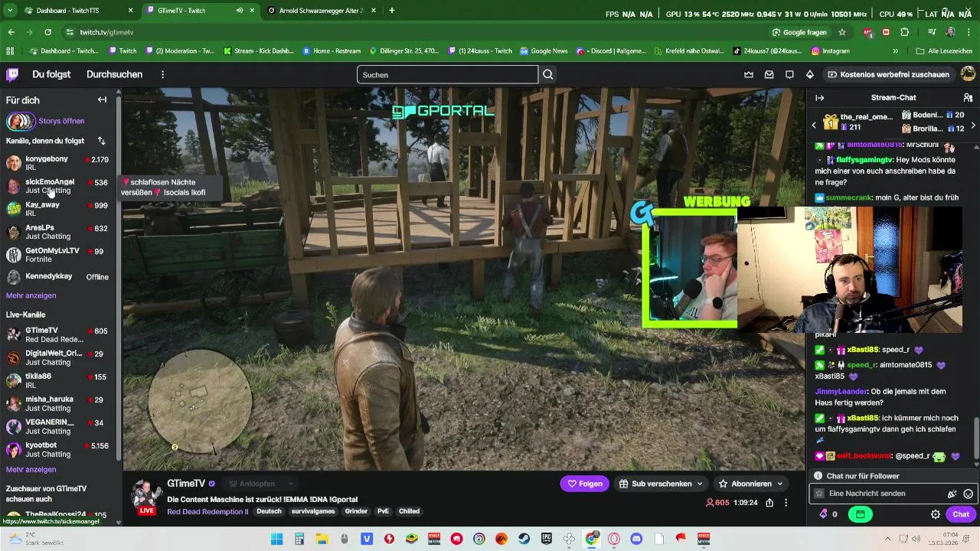Click Mehr anzeigen under Live-Kanäle
Viewport: 980px width, 551px height.
pos(31,469)
